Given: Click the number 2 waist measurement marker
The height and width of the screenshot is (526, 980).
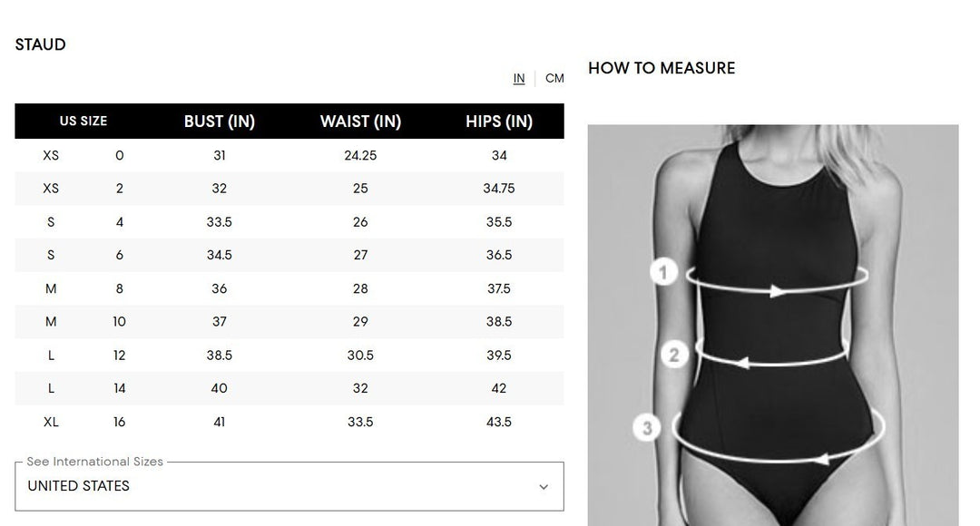Looking at the screenshot, I should click(673, 355).
